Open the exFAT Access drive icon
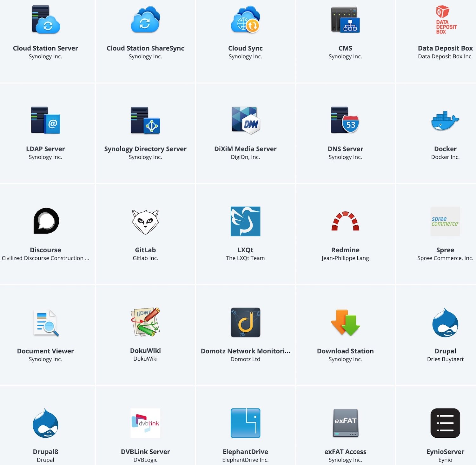The image size is (476, 465). click(x=345, y=423)
